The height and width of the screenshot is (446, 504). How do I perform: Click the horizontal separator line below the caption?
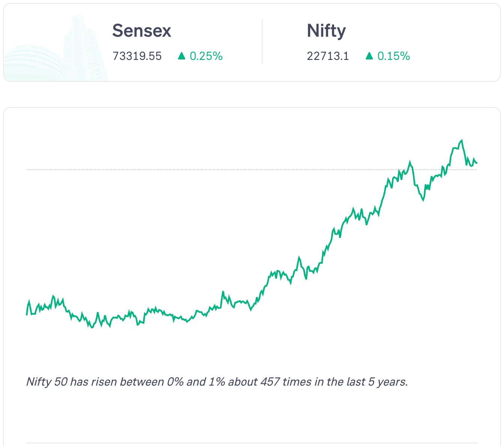(x=252, y=443)
